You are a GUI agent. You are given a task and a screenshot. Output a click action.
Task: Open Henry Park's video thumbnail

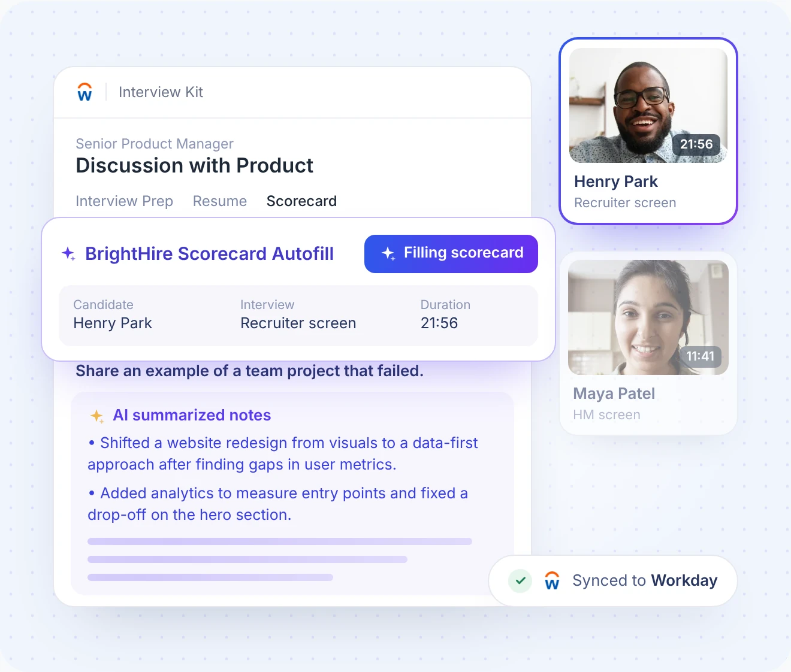[648, 105]
